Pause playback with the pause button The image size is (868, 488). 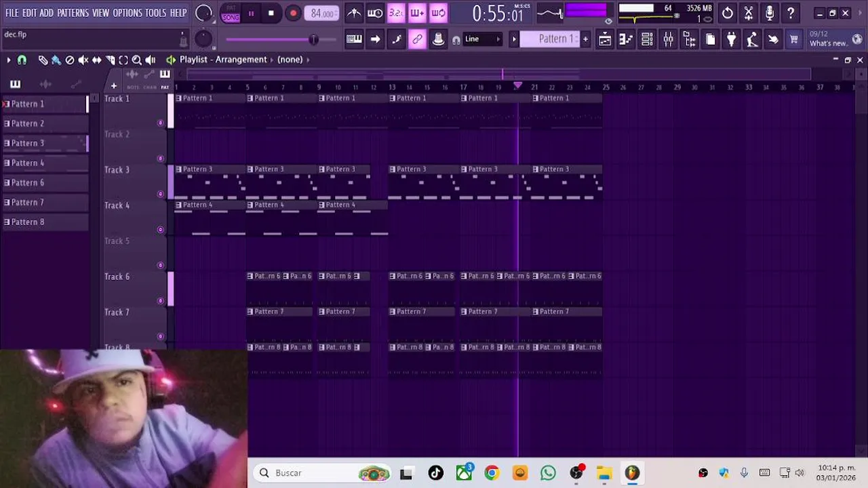(x=251, y=13)
